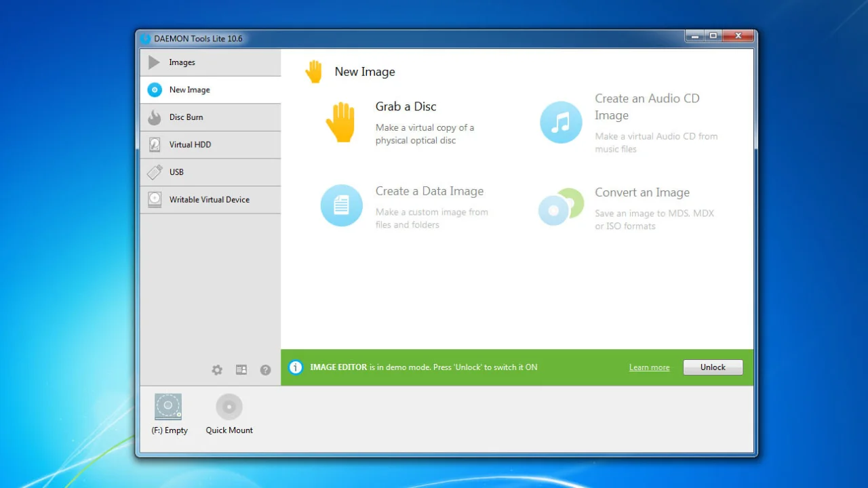This screenshot has height=488, width=868.
Task: Click the Create a Data Image title
Action: [x=430, y=191]
